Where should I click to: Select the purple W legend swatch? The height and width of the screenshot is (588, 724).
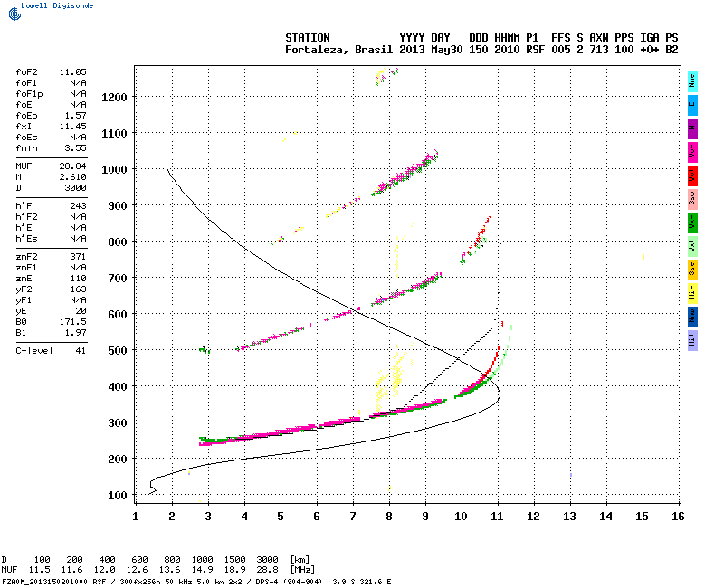pyautogui.click(x=692, y=128)
